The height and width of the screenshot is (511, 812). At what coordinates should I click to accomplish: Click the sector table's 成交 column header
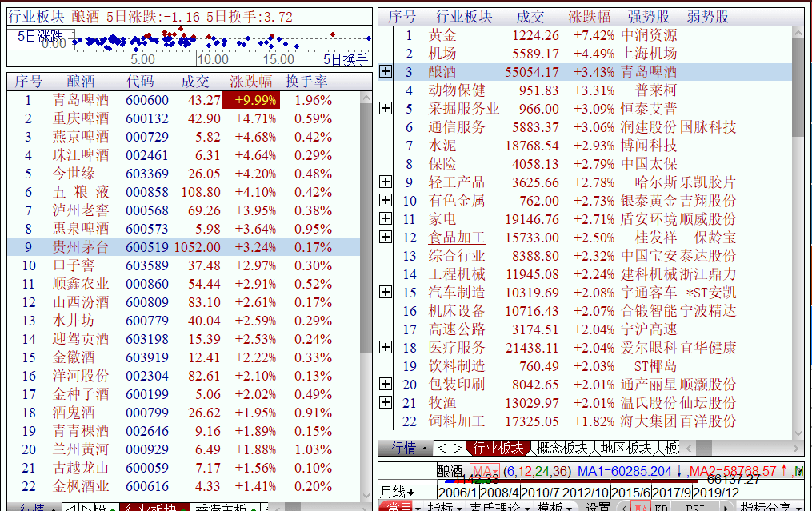530,17
